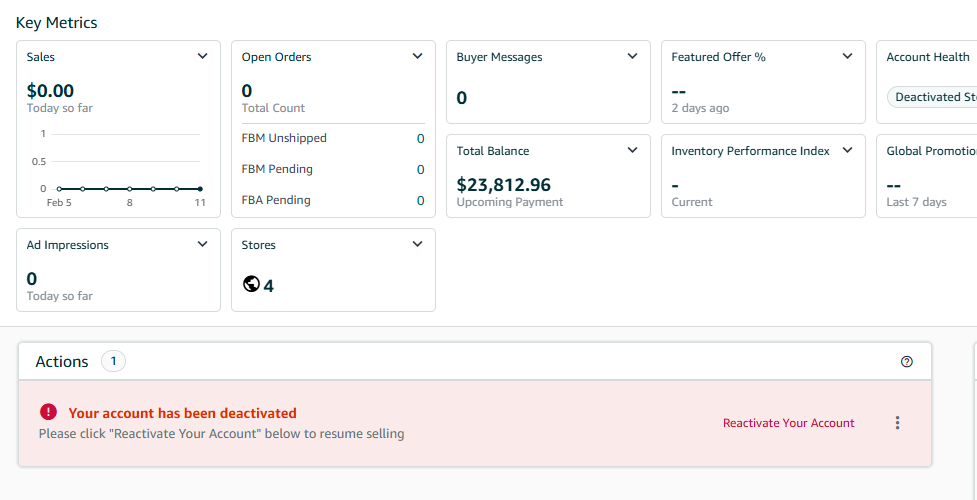Click the $23,812.96 Total Balance amount
The image size is (977, 500).
(503, 185)
